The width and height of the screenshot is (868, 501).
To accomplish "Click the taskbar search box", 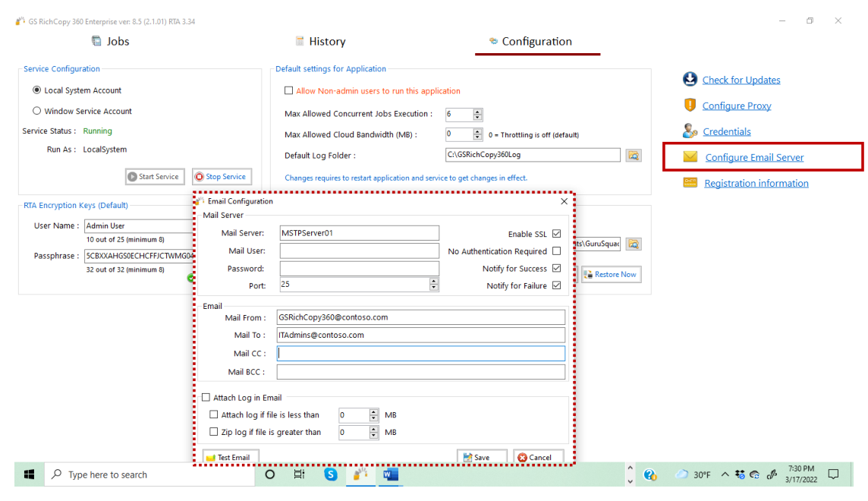I will click(149, 474).
